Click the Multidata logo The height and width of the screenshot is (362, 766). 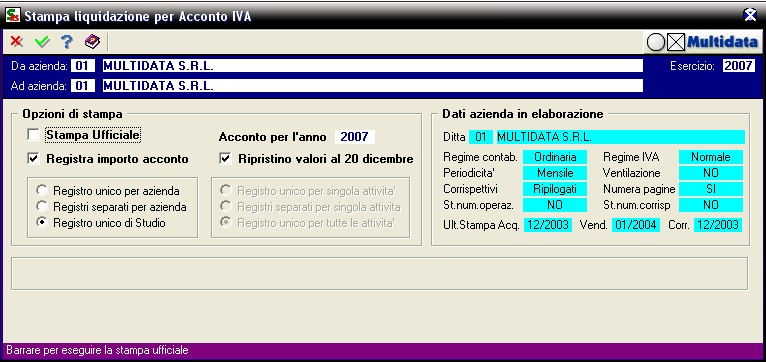click(723, 43)
